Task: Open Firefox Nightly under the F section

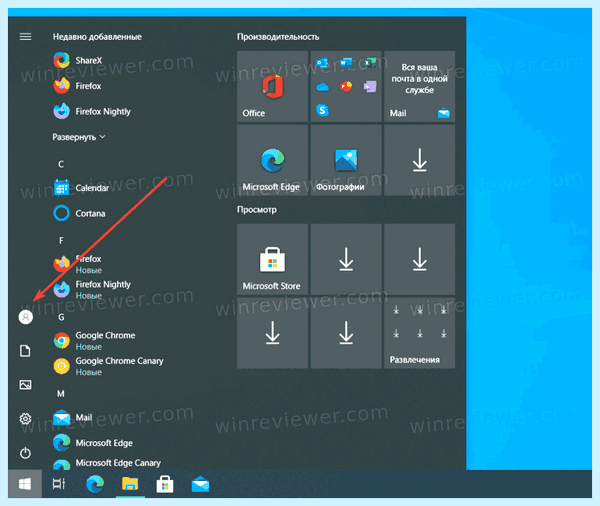Action: (92, 290)
